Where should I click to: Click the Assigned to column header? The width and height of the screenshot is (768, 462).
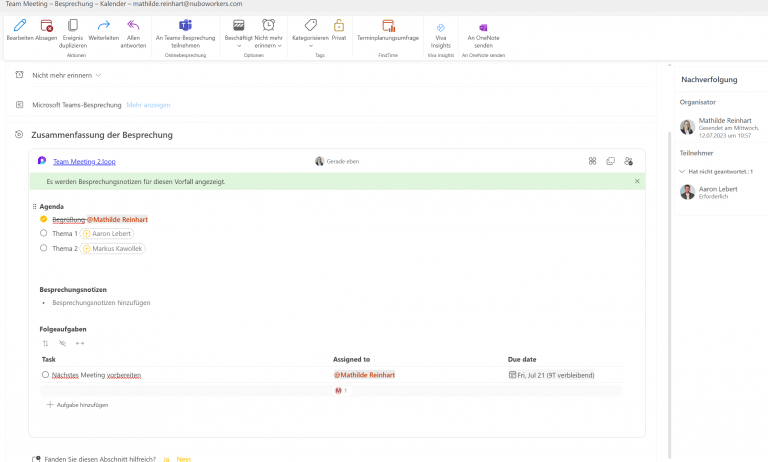coord(352,359)
